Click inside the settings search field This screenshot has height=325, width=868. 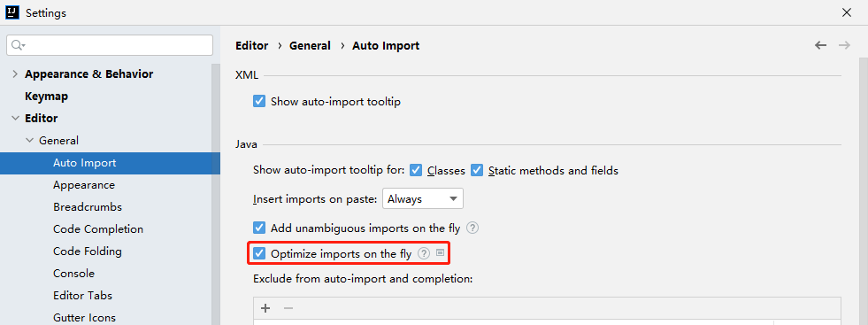pos(110,45)
